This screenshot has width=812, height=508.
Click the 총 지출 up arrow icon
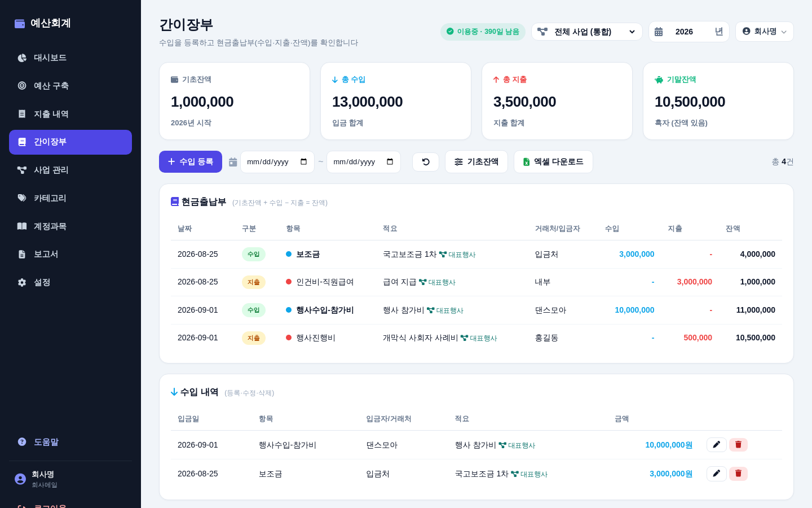(x=496, y=80)
